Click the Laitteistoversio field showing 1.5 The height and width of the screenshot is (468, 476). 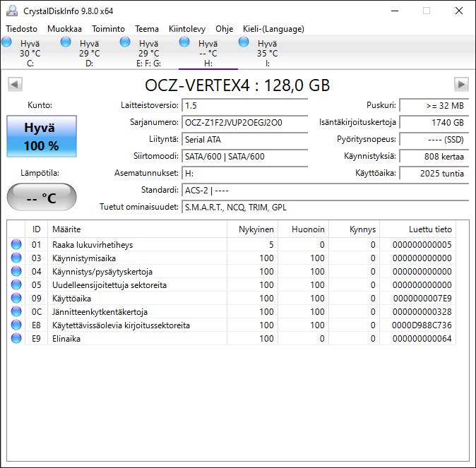point(244,106)
